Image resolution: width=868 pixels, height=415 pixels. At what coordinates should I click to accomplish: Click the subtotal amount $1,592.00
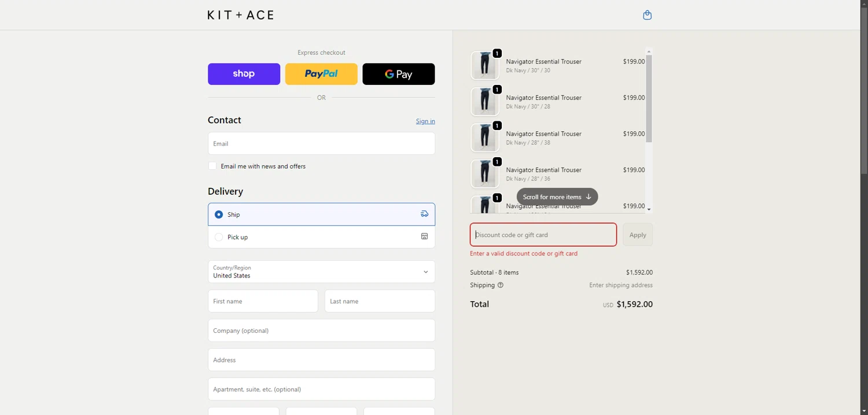pos(639,272)
